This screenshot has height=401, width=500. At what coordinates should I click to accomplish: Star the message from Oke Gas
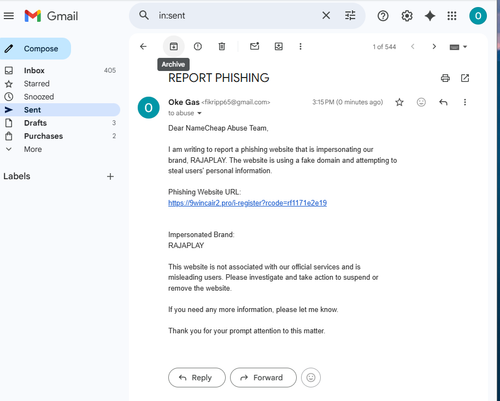pyautogui.click(x=399, y=102)
